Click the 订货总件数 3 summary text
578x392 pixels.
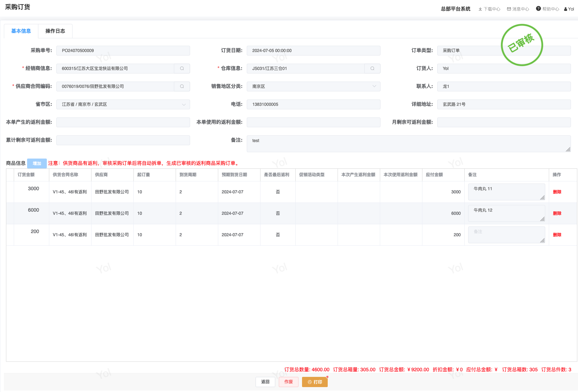pos(556,369)
